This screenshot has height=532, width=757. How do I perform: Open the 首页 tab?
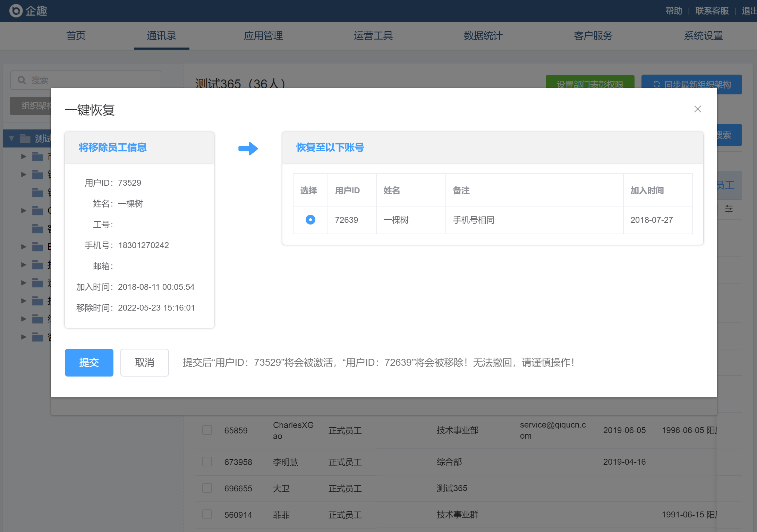[76, 36]
